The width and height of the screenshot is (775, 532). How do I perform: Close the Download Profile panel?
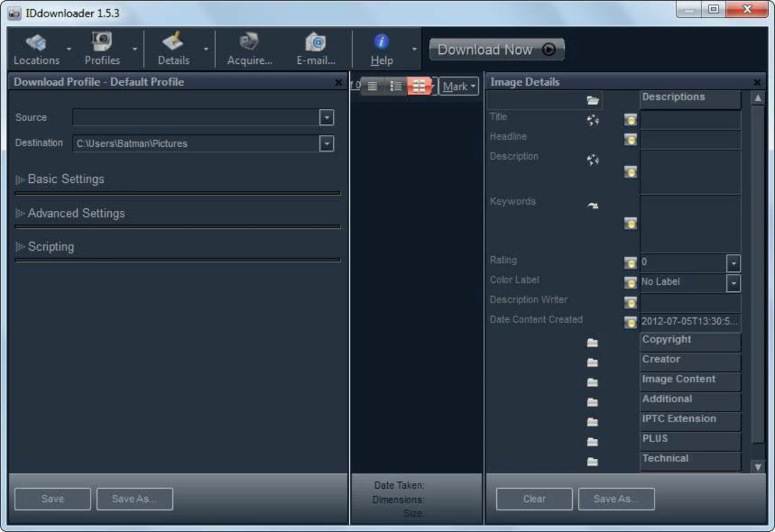tap(339, 82)
